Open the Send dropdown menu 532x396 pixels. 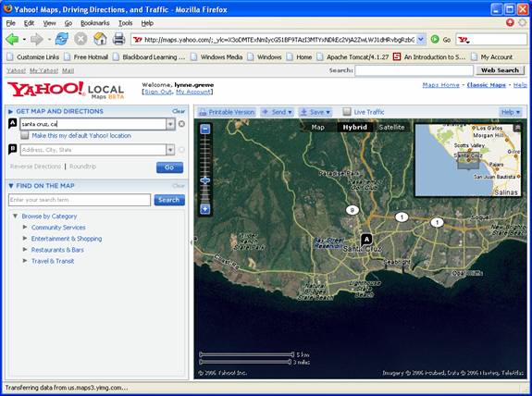[278, 112]
